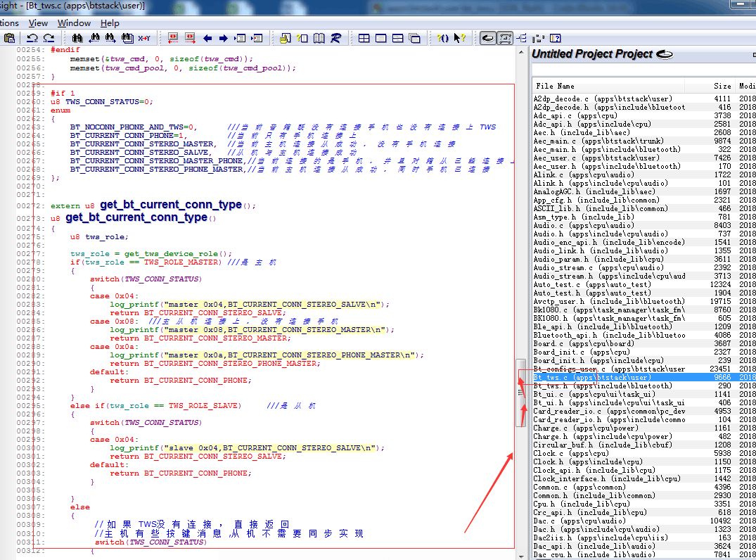
Task: Go forward with the solid right arrow
Action: (223, 38)
